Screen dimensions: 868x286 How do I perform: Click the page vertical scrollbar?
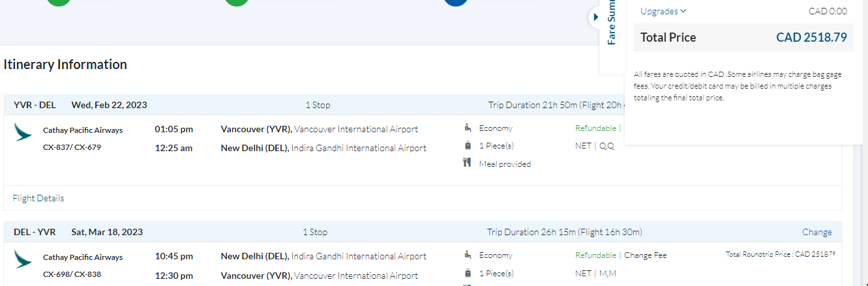(x=860, y=195)
